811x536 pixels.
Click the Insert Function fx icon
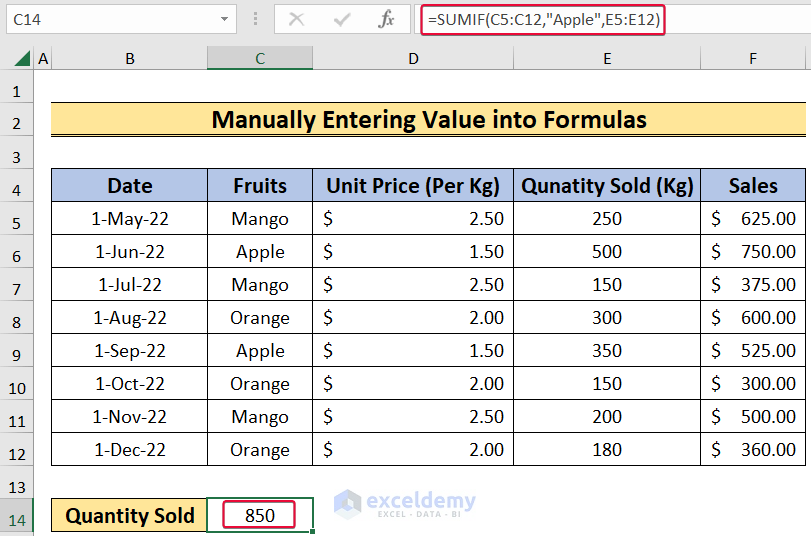387,19
